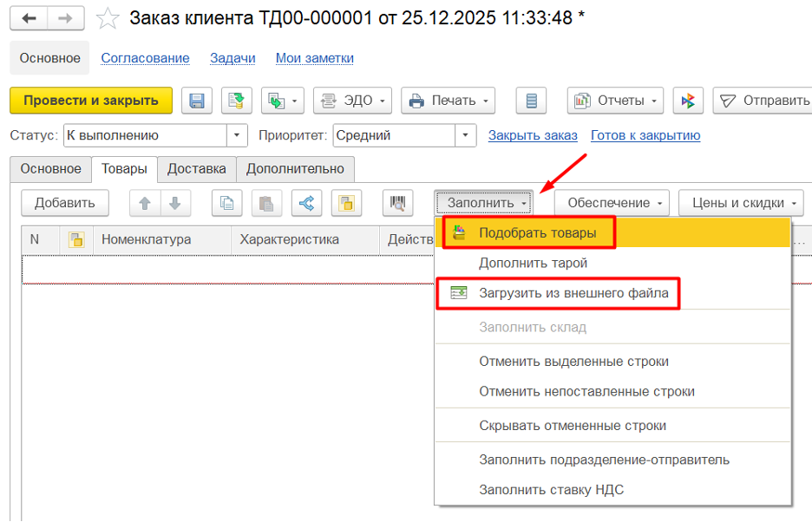This screenshot has width=812, height=522.
Task: Click the split row icon
Action: [306, 203]
